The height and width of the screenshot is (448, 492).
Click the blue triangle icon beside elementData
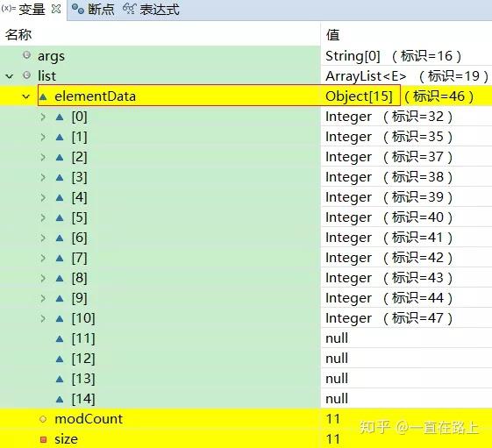click(x=43, y=97)
